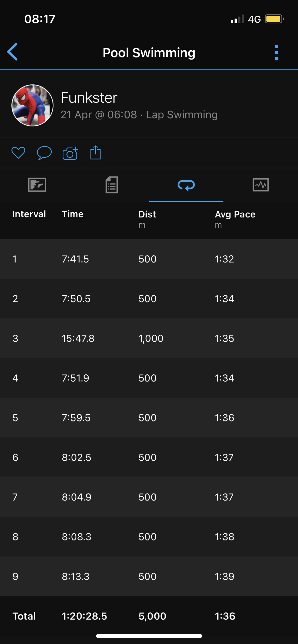Select interval 9 row timed 8:13.3
This screenshot has height=644, width=298.
pos(149,576)
